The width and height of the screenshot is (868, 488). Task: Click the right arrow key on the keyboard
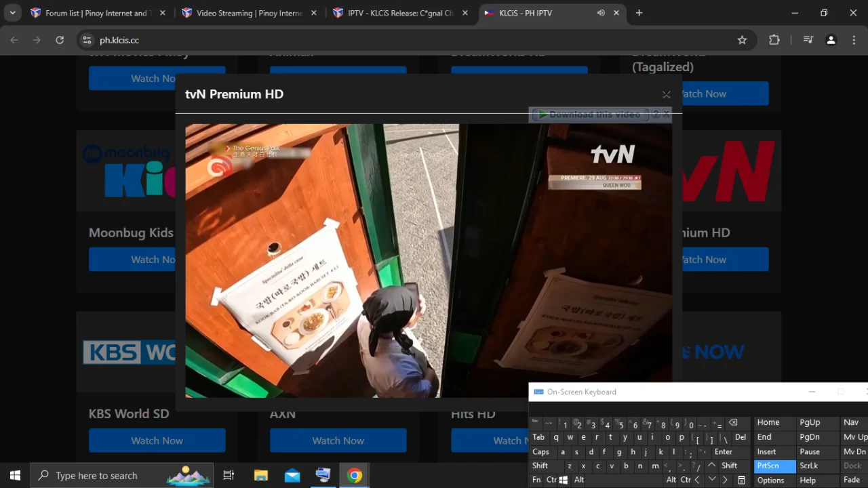725,480
